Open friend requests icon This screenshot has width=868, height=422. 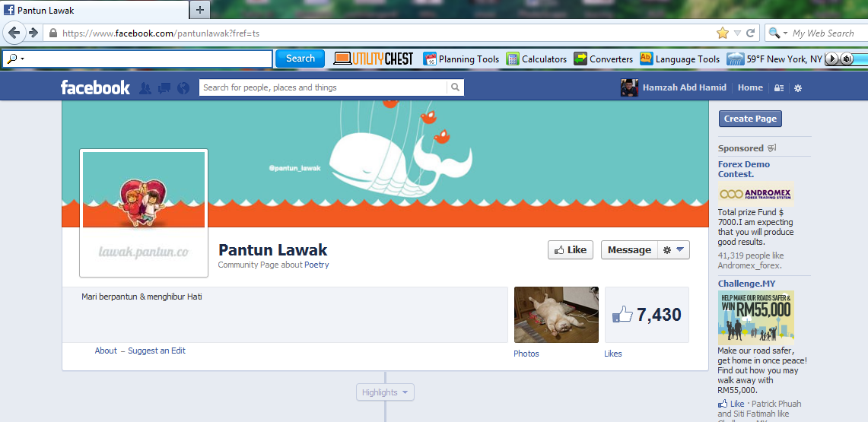tap(145, 87)
